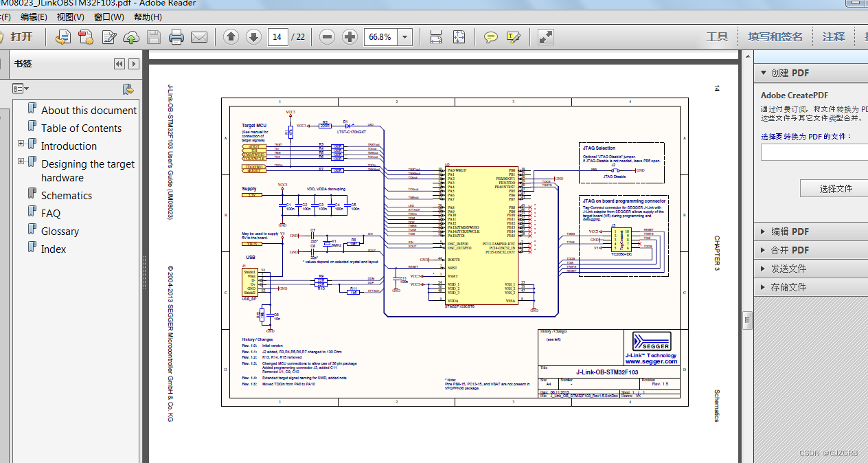Select the 'Table of Contents' bookmark
The height and width of the screenshot is (463, 868).
81,128
